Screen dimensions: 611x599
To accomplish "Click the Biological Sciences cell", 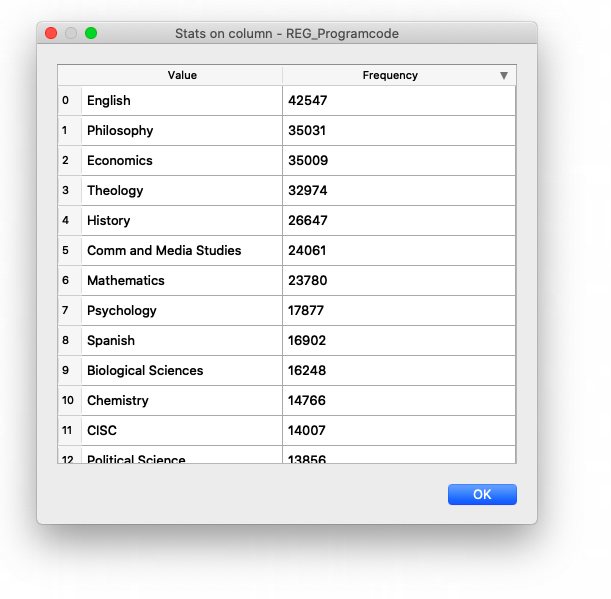I will pyautogui.click(x=182, y=370).
